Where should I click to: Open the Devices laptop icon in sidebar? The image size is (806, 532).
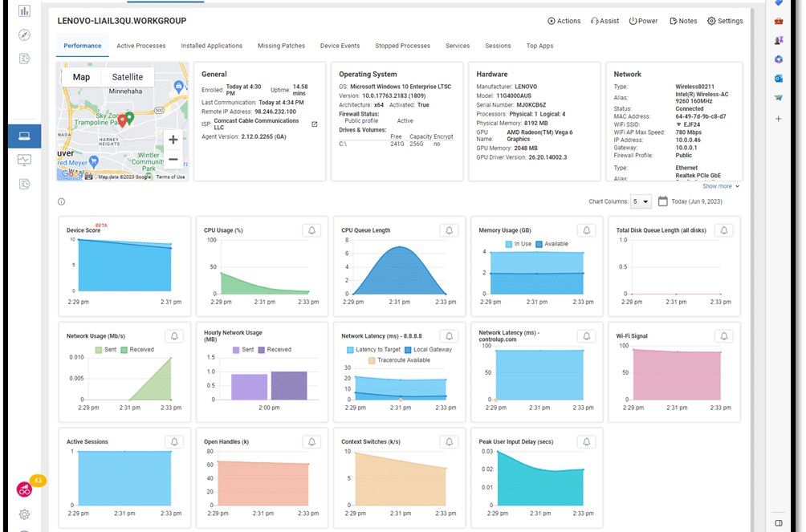point(24,136)
